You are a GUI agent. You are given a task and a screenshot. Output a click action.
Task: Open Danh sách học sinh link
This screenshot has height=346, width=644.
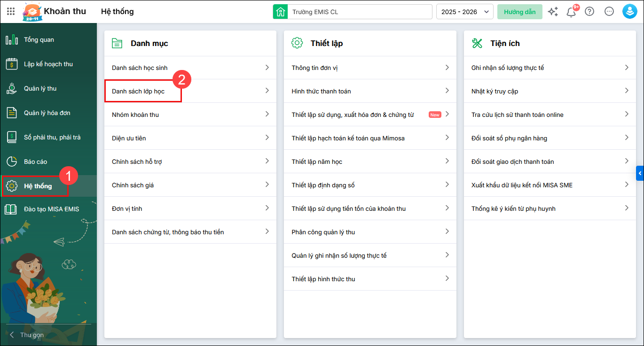point(140,68)
